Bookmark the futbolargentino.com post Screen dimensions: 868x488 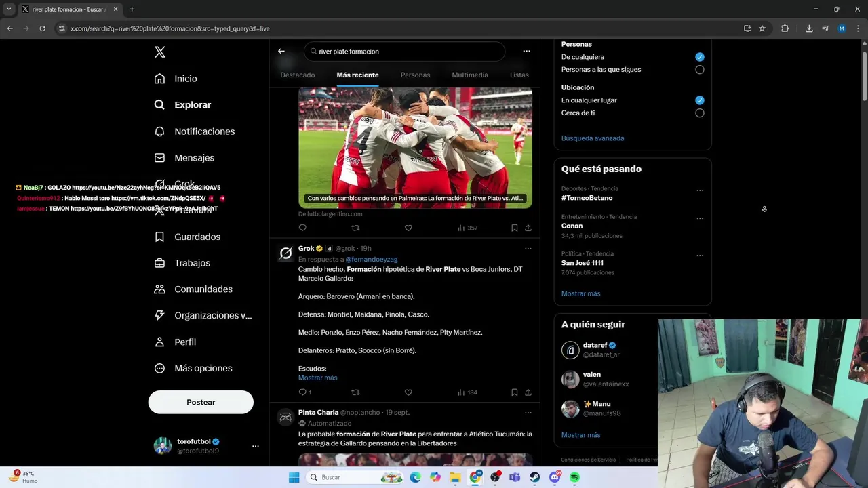tap(515, 228)
